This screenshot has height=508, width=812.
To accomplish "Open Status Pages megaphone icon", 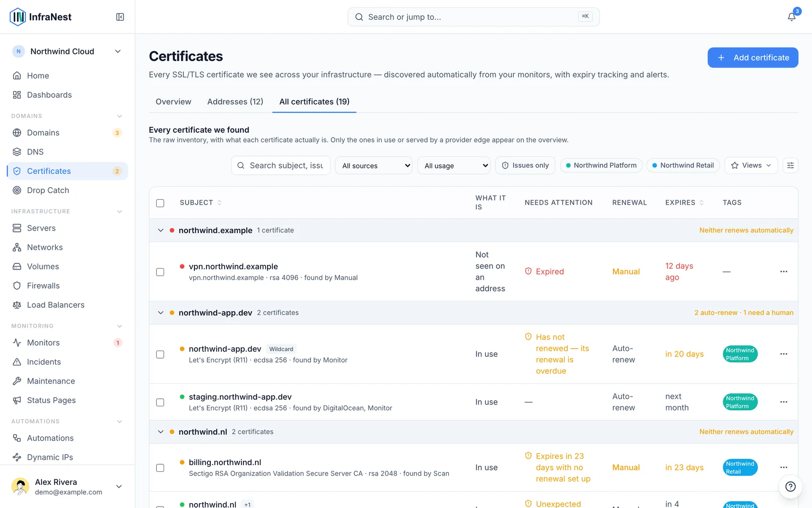I will (x=17, y=401).
